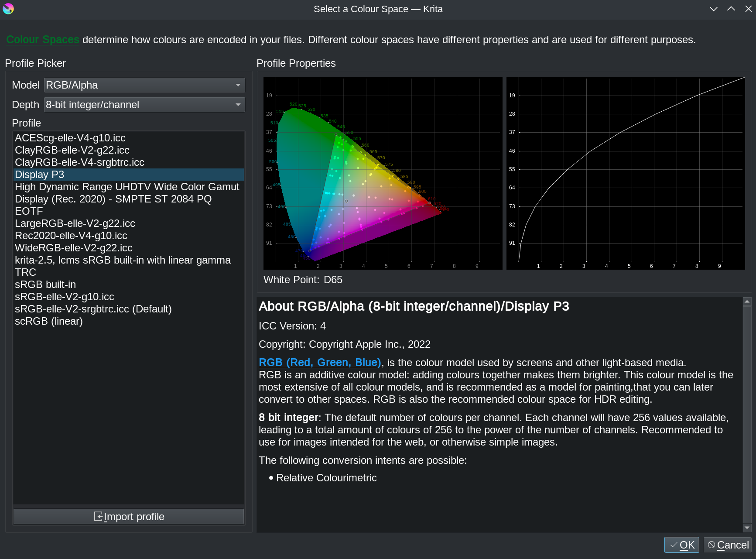Select Rec2020-elle-V4-g10.icc profile
The image size is (756, 559).
(129, 236)
